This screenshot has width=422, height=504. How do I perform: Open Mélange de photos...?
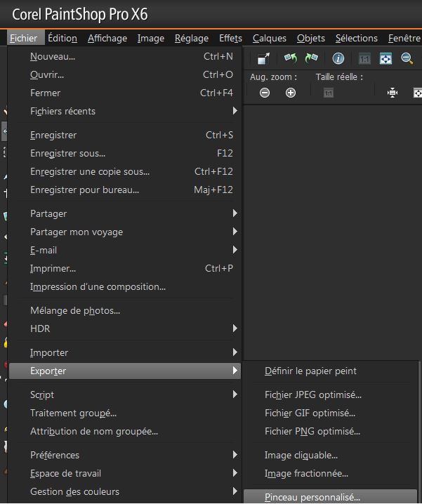click(125, 310)
